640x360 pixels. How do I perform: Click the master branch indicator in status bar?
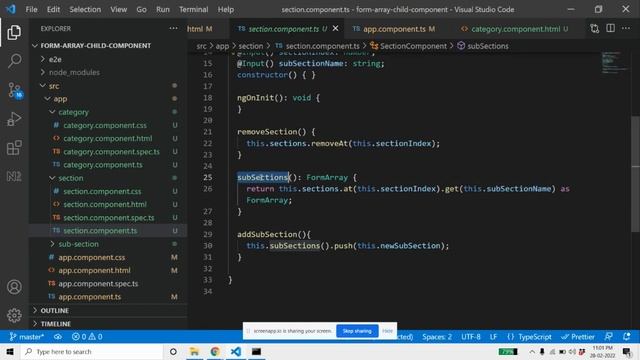coord(27,337)
